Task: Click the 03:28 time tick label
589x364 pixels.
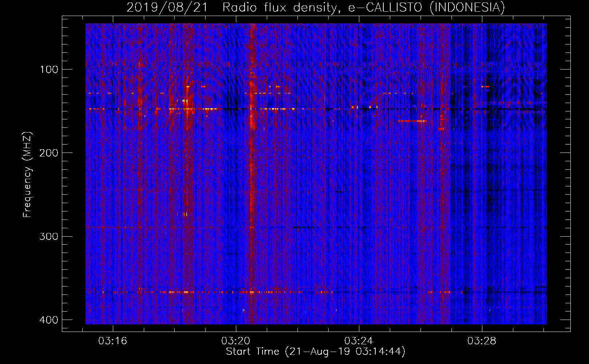Action: (482, 341)
